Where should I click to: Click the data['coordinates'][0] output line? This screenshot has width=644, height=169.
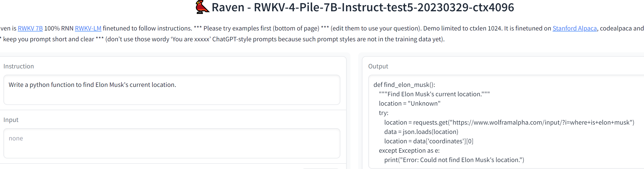[428, 141]
